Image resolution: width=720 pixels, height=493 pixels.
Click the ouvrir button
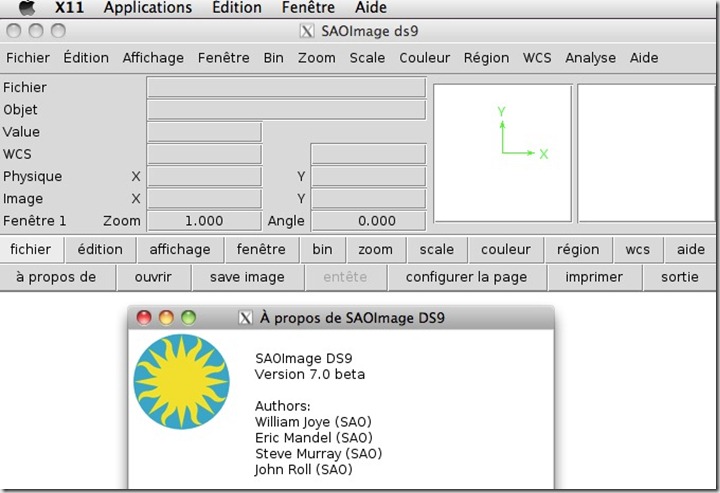(153, 277)
